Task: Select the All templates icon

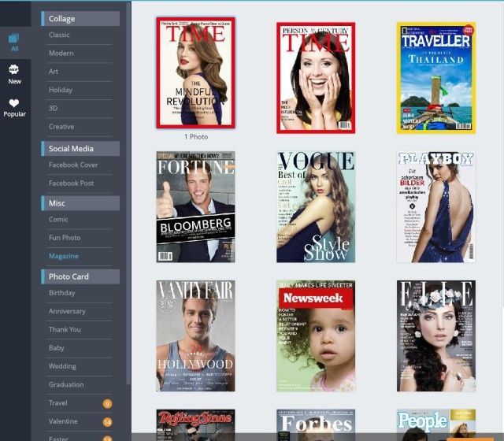Action: tap(14, 43)
